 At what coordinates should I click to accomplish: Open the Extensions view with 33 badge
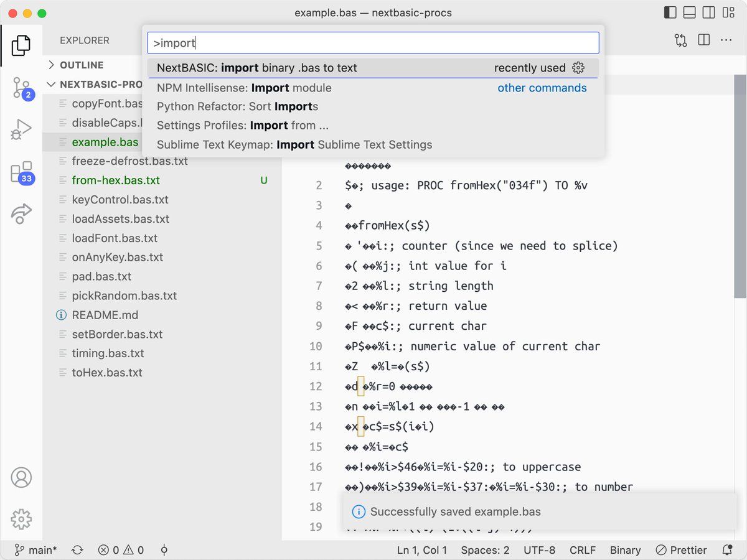point(21,172)
